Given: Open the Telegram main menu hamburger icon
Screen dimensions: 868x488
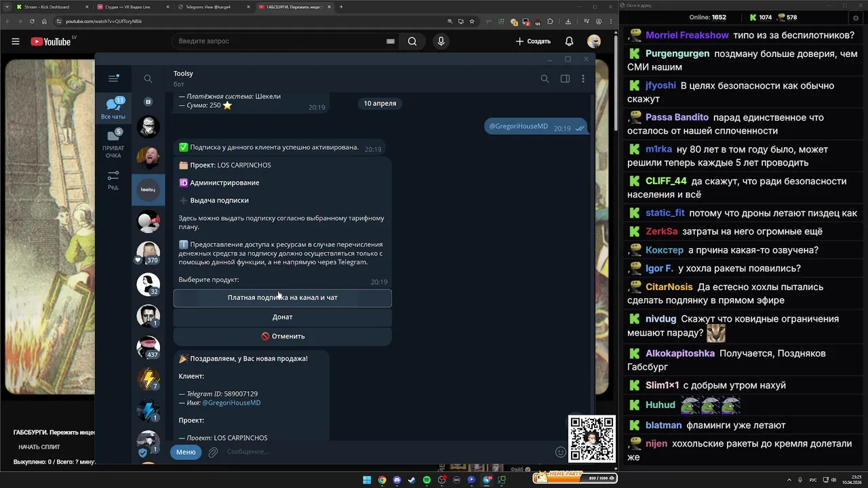Looking at the screenshot, I should coord(113,79).
